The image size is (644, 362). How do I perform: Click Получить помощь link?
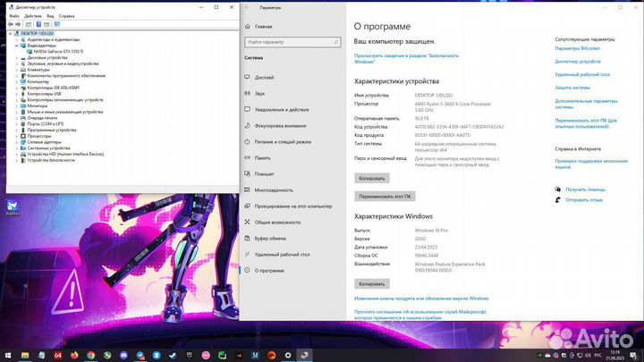(x=585, y=189)
